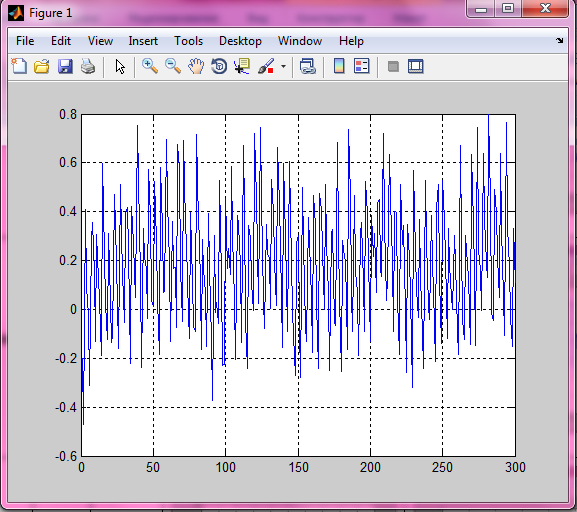
Task: Select the Edit Plot arrow tool
Action: click(120, 67)
